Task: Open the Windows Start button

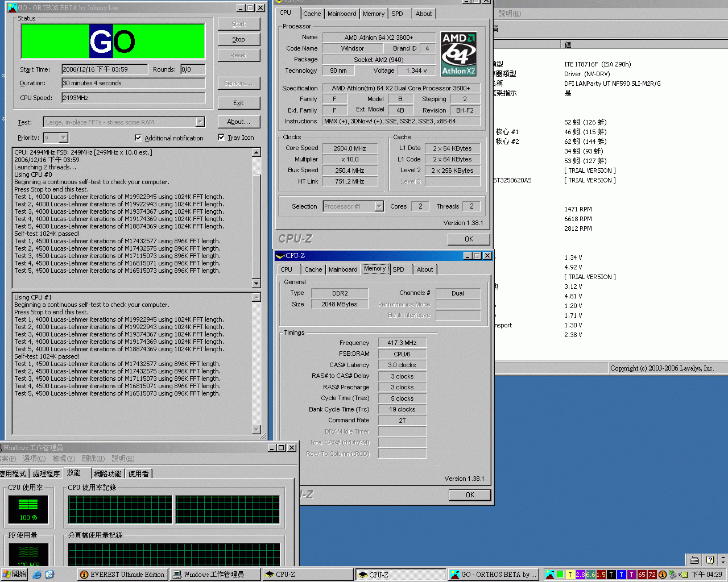Action: 14,575
